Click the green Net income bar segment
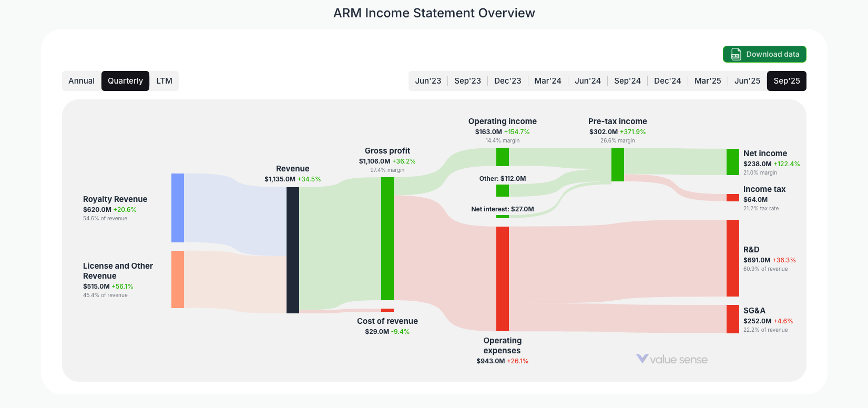Image resolution: width=868 pixels, height=408 pixels. coord(732,161)
